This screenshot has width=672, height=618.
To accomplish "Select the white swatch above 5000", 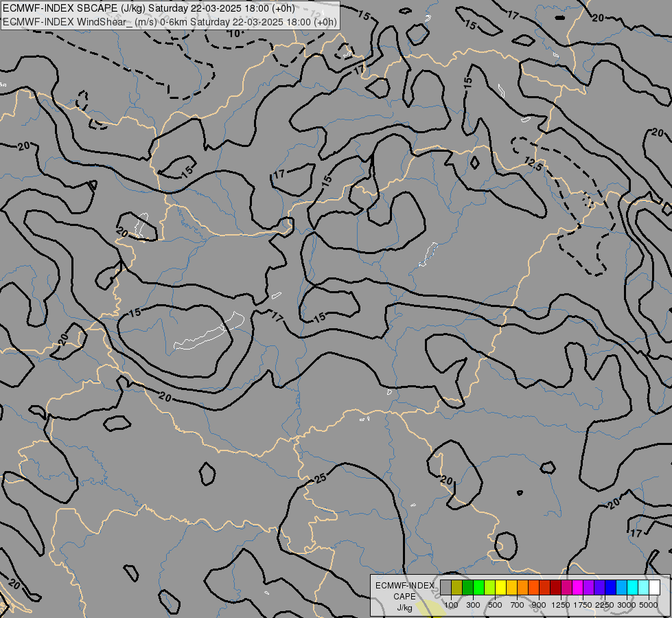I will (655, 587).
